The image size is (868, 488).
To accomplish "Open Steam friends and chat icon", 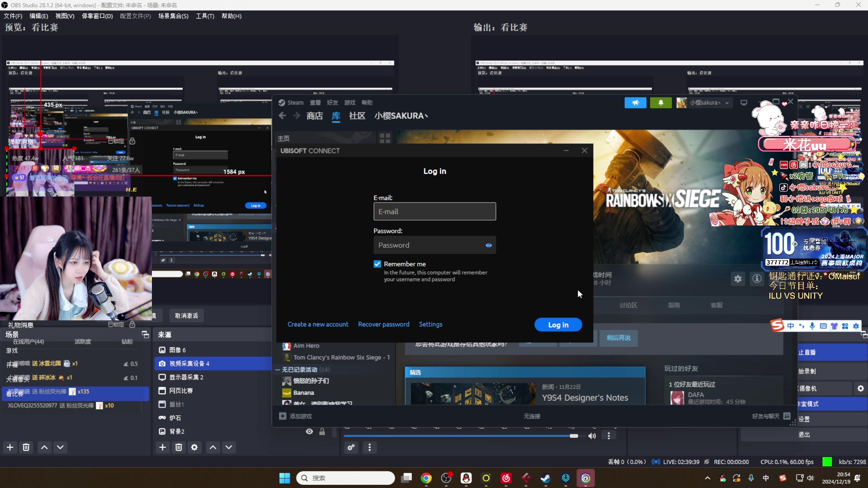I will pyautogui.click(x=787, y=416).
